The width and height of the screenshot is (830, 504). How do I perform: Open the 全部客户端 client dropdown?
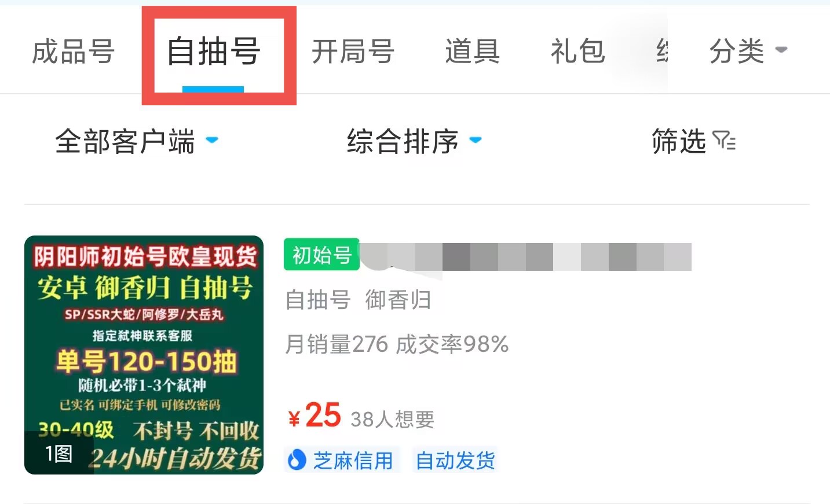[x=137, y=141]
